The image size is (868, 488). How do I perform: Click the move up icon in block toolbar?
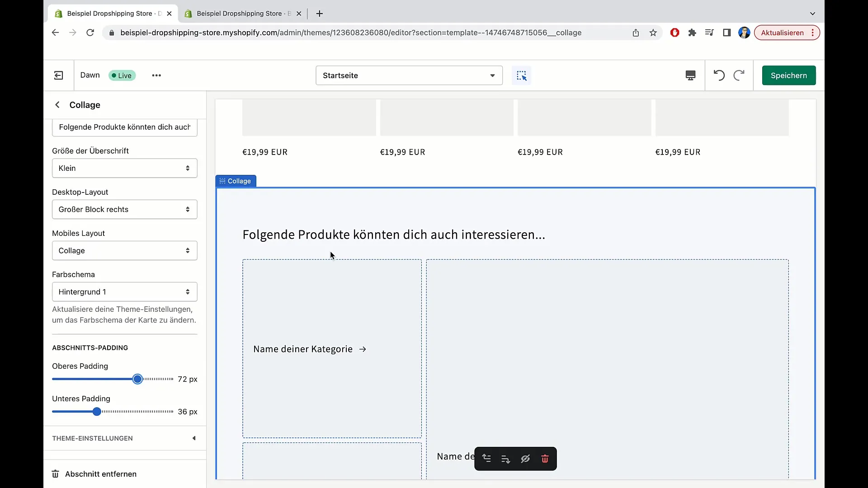[486, 458]
